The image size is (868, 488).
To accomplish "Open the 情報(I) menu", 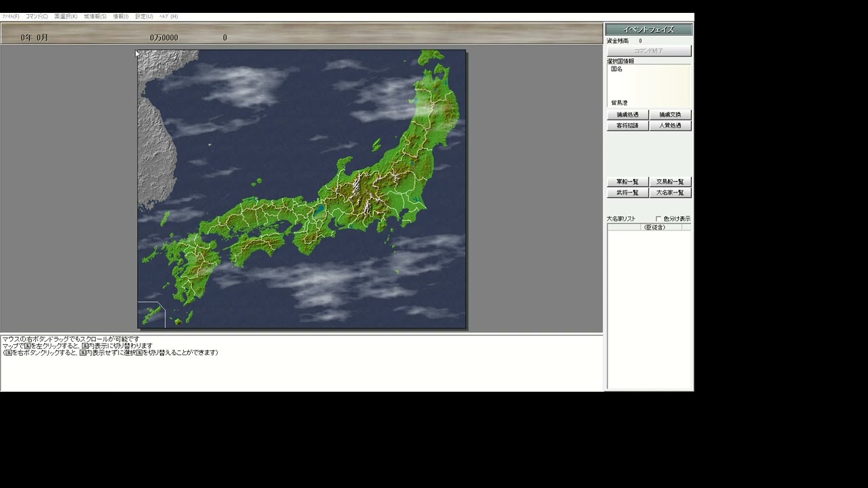I will click(x=121, y=16).
